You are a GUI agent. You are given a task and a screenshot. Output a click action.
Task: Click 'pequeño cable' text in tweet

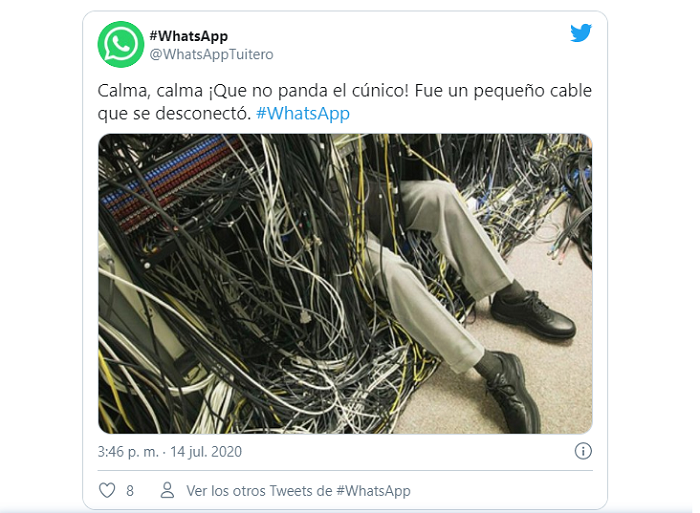tap(533, 91)
